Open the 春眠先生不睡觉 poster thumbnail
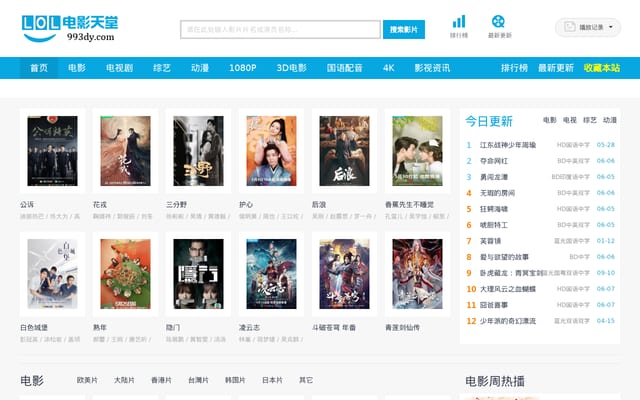Screen dimensions: 640x400 [418, 151]
